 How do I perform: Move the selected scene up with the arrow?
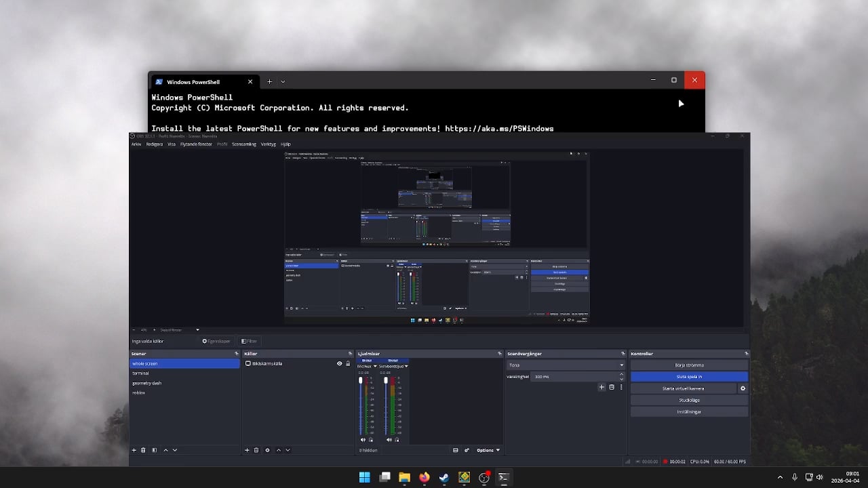click(x=165, y=450)
